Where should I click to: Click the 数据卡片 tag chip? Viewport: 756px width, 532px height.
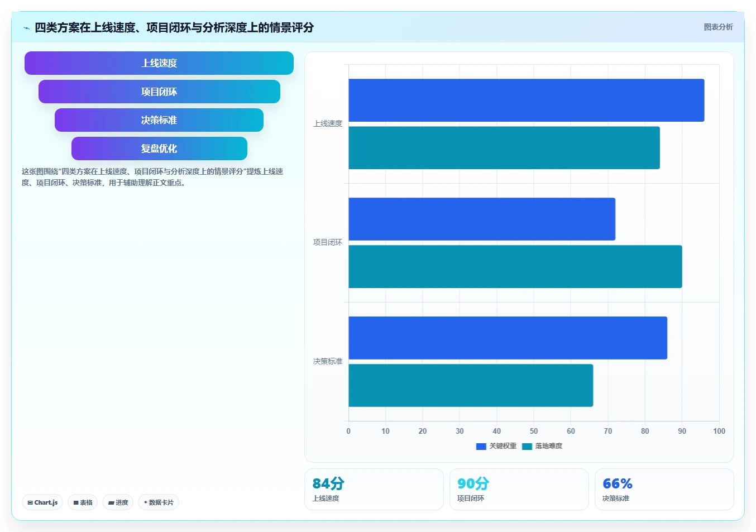click(x=159, y=502)
